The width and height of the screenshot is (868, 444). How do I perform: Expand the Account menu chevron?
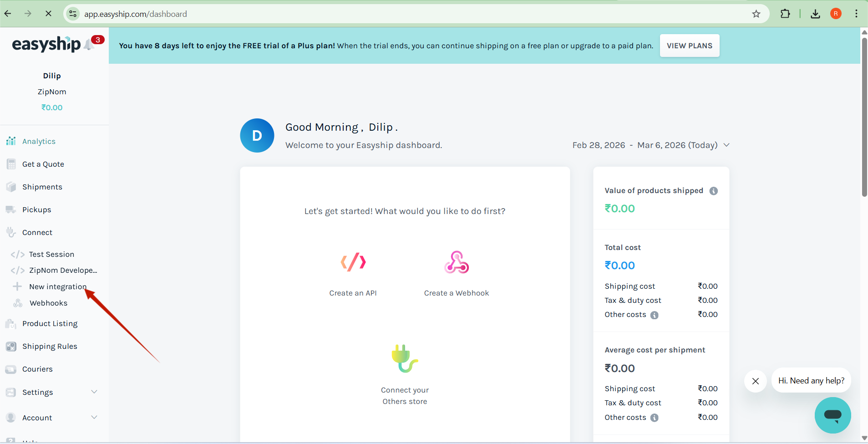pyautogui.click(x=94, y=418)
